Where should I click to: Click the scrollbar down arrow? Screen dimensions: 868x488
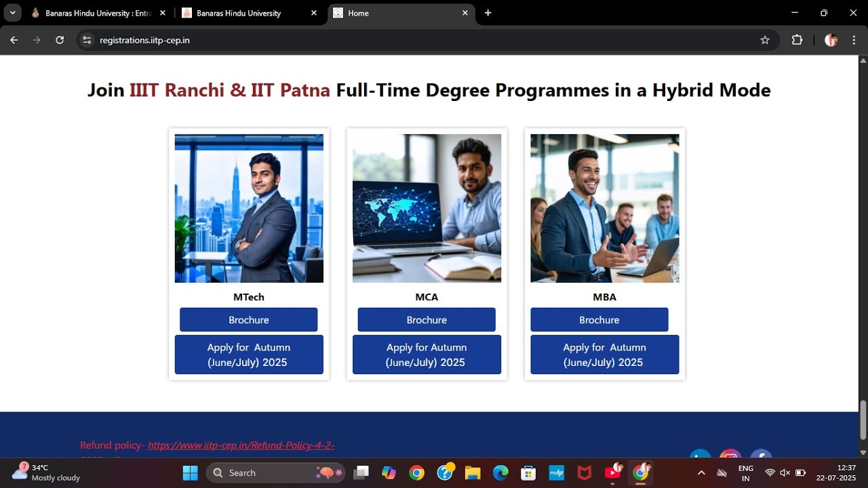point(863,453)
